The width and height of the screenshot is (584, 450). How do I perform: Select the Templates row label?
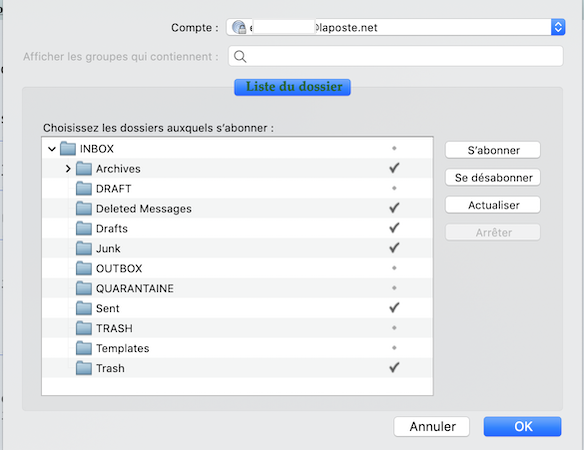[x=123, y=348]
